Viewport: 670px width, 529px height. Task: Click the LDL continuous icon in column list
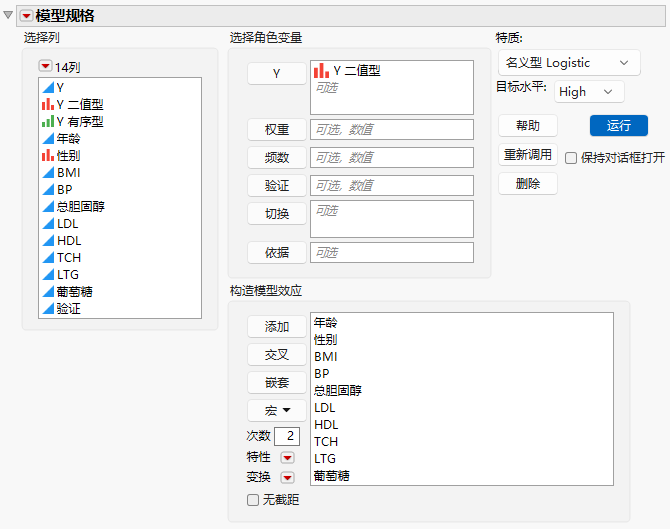coord(48,223)
